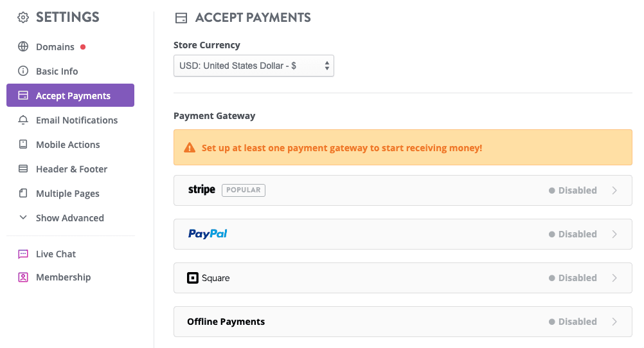
Task: Click the Live Chat bubble icon
Action: tap(23, 254)
